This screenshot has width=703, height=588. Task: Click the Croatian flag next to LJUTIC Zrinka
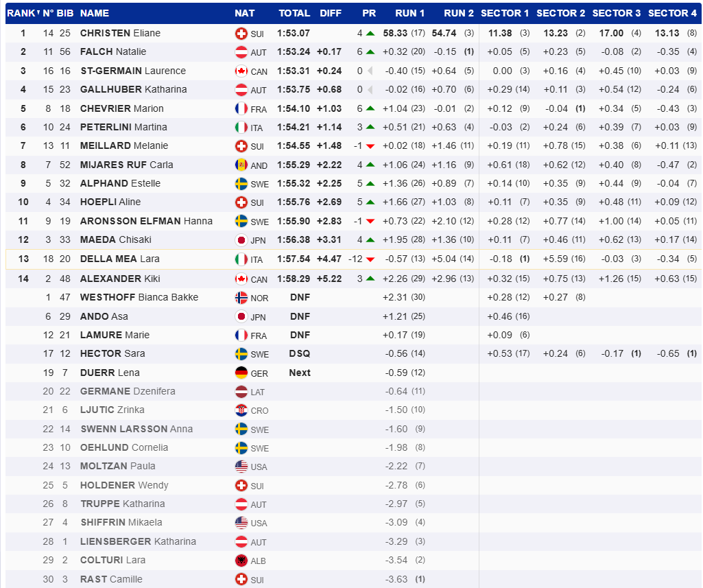241,410
